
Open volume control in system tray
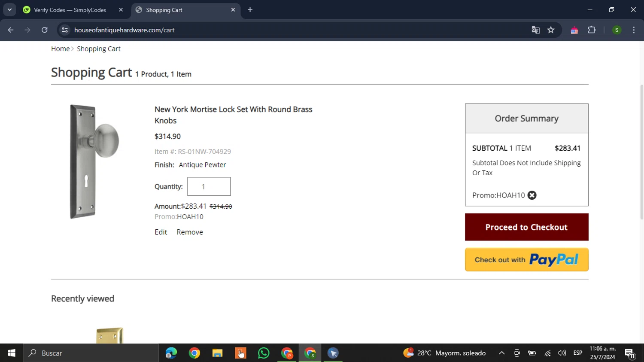(562, 353)
